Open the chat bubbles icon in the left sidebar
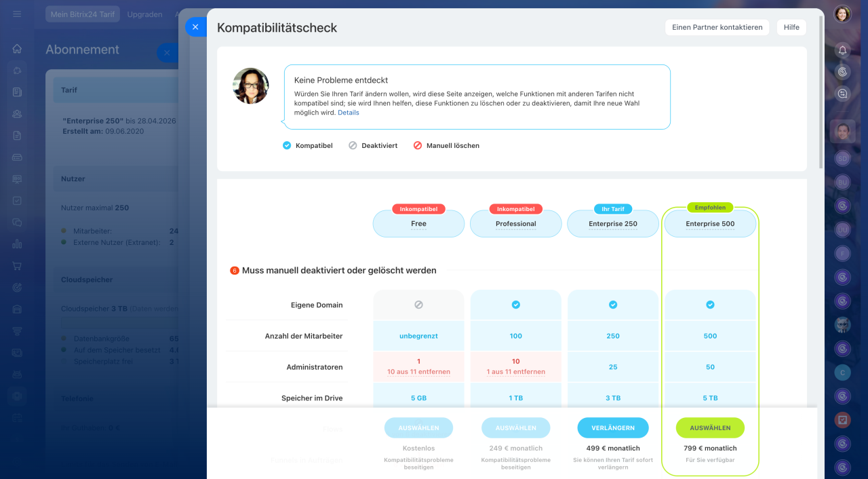 pyautogui.click(x=17, y=223)
